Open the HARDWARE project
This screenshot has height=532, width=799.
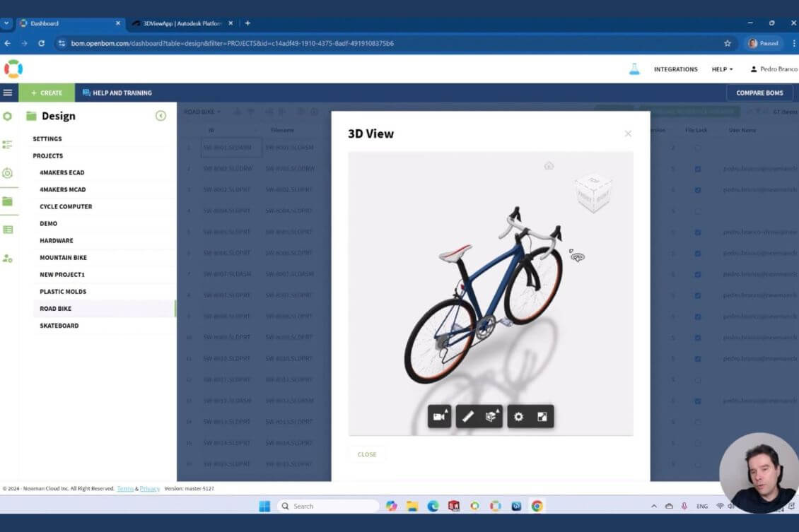[57, 240]
